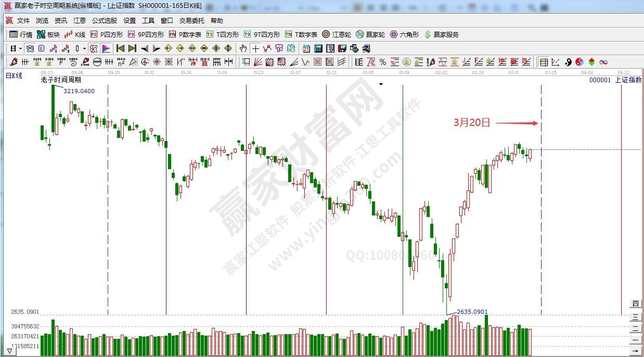
Task: Jump to first bar with skip-start arrow
Action: 120,48
